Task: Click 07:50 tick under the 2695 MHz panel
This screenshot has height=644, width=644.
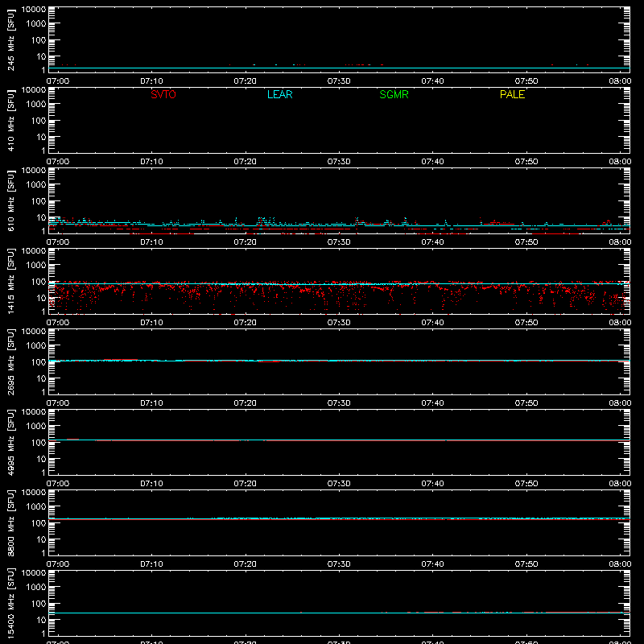Action: [x=526, y=403]
